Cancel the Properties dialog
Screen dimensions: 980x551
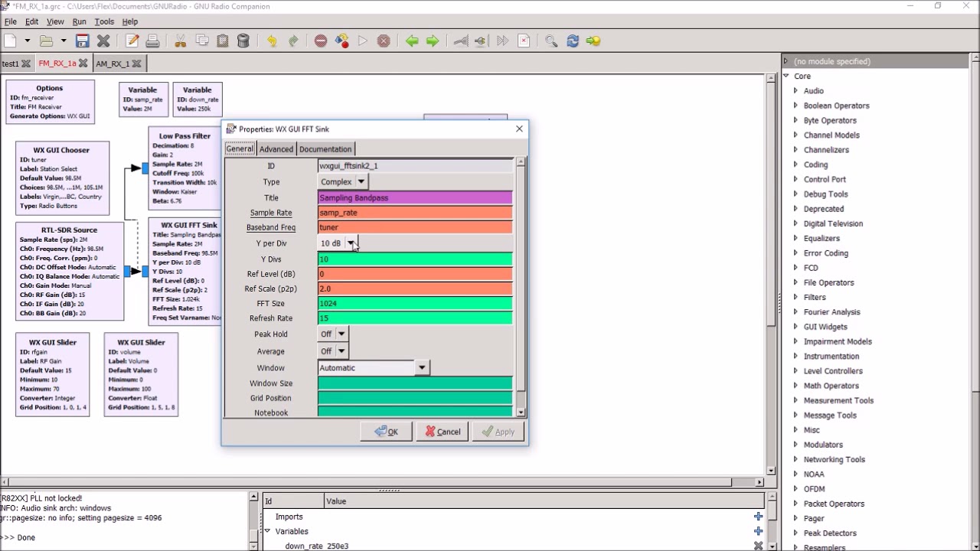pyautogui.click(x=443, y=432)
